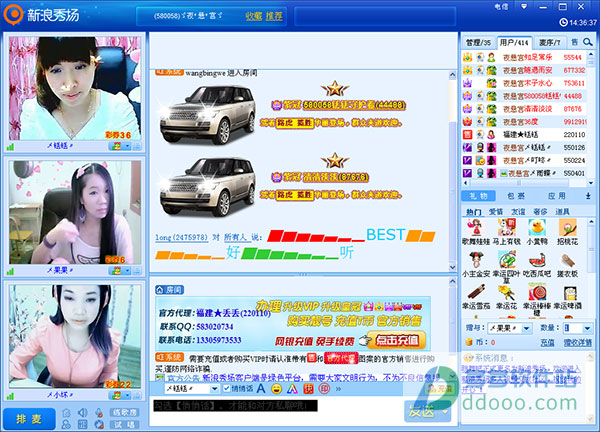This screenshot has width=600, height=432.
Task: Select user 夜悬宫知足常乐 in the list
Action: pos(524,57)
